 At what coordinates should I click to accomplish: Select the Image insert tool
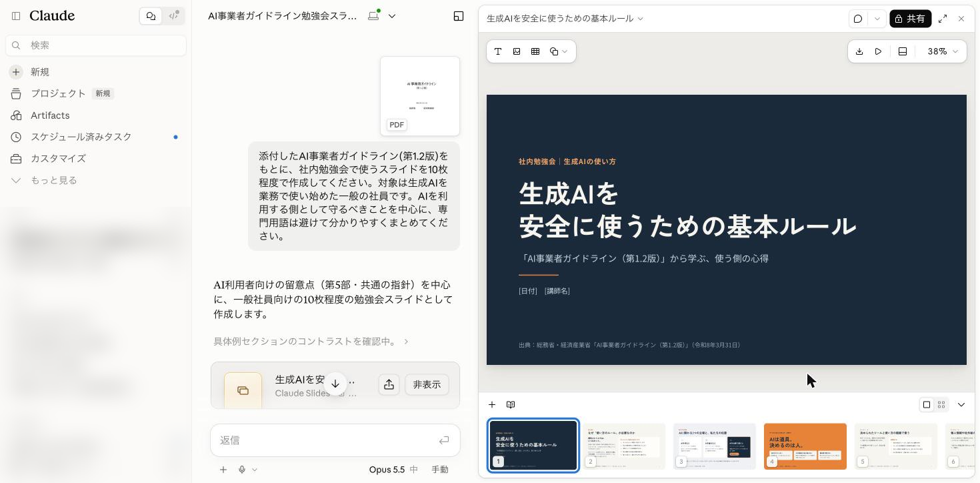[x=517, y=51]
